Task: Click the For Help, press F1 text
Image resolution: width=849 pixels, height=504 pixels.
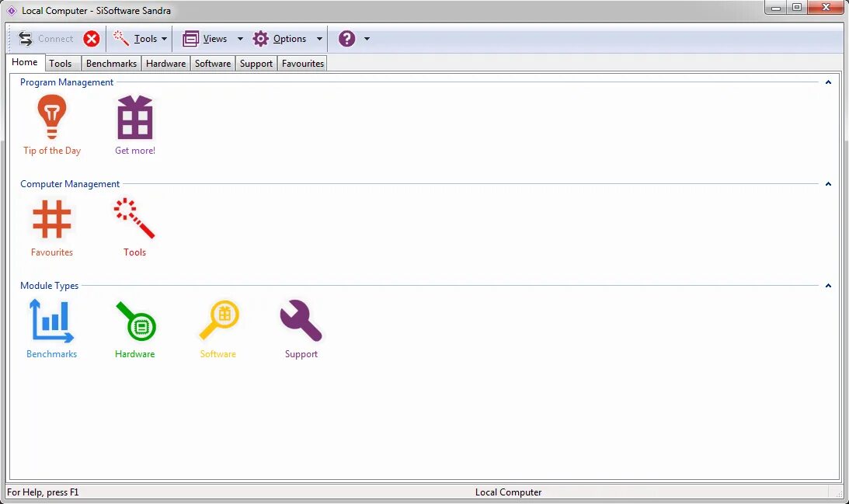Action: pos(43,492)
